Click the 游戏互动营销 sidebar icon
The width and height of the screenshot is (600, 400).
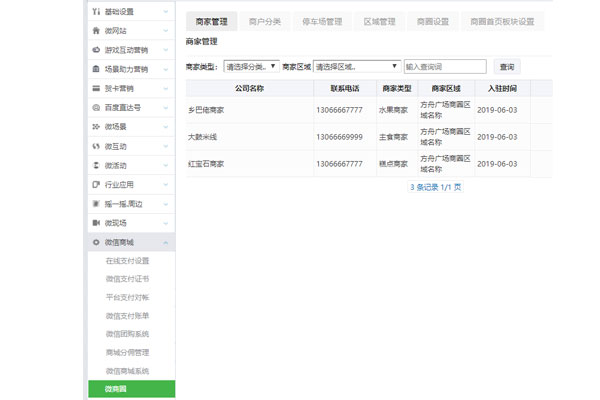click(96, 50)
